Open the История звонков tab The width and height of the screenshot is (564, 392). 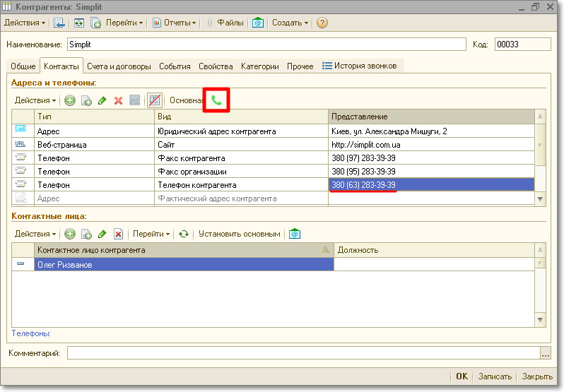pos(359,66)
